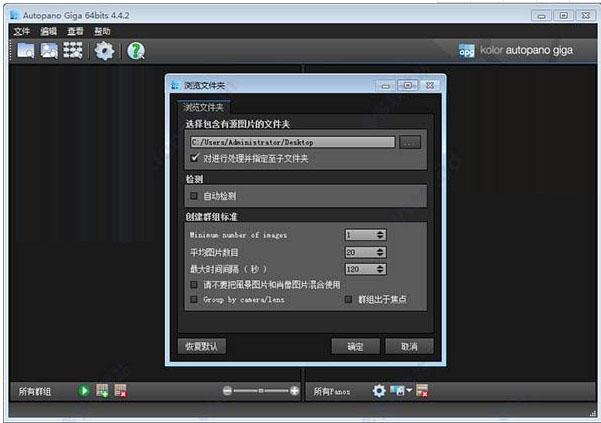Open the gigapixel grid import icon
Screen dimensions: 601x423
pyautogui.click(x=73, y=51)
